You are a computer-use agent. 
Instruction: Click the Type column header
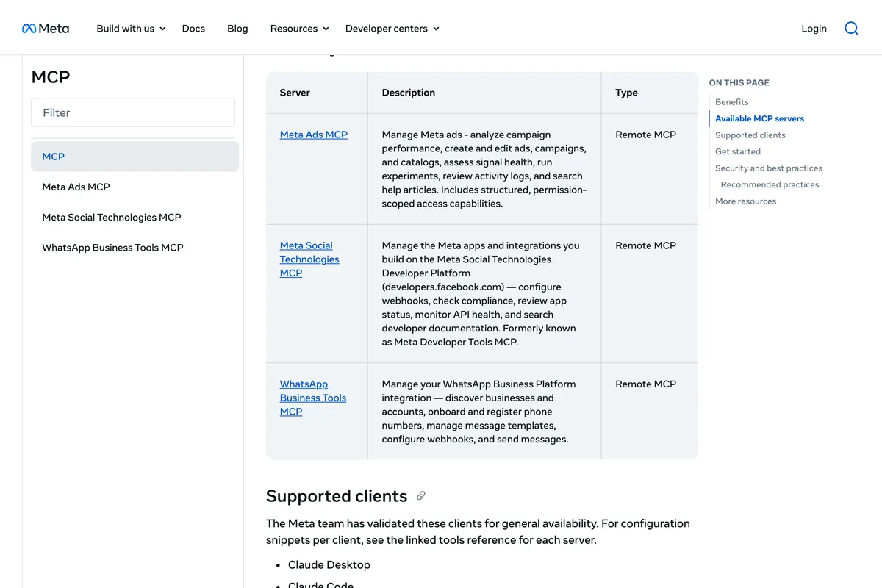pyautogui.click(x=626, y=93)
